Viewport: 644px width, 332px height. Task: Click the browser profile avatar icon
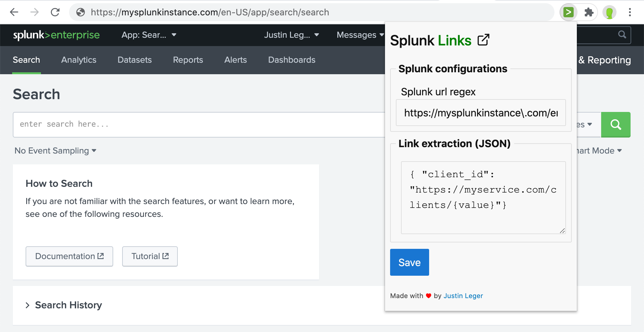pos(609,12)
